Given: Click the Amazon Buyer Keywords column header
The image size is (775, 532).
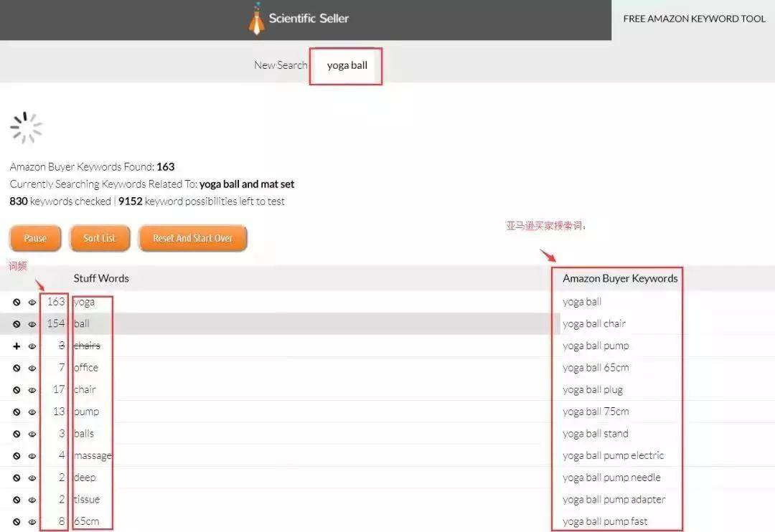Looking at the screenshot, I should point(620,278).
